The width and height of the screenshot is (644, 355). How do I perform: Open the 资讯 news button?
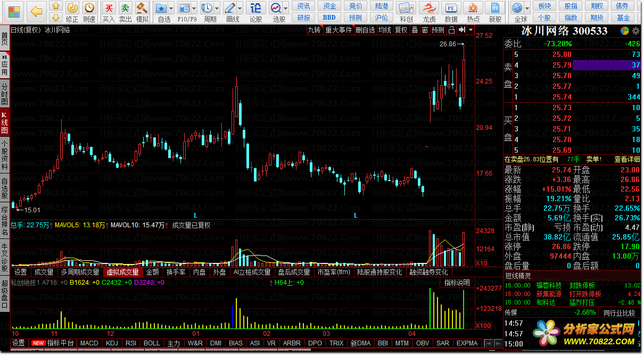[x=303, y=6]
